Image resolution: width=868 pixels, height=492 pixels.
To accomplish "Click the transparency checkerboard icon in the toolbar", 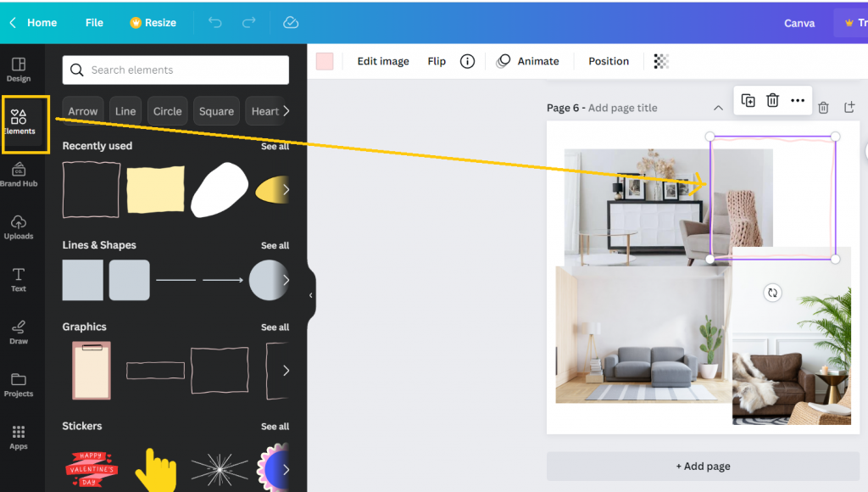I will coord(660,61).
